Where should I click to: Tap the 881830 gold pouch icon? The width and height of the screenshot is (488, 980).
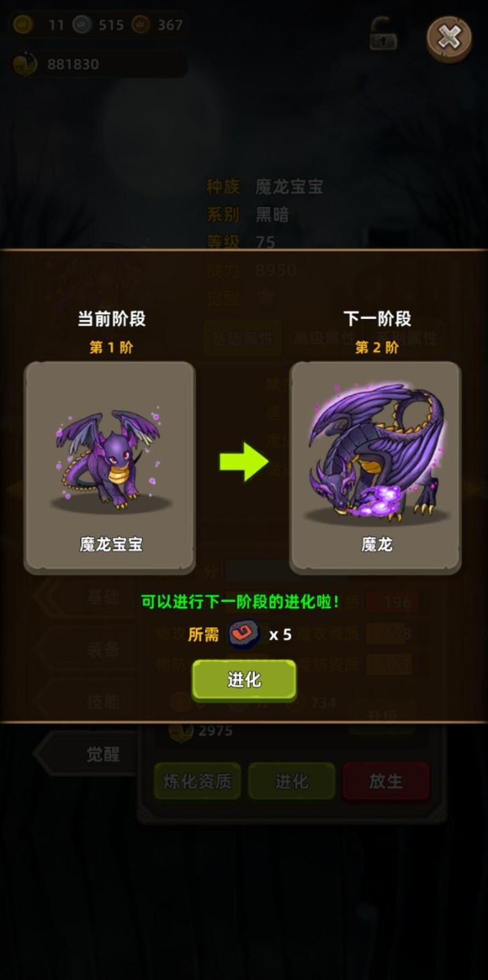pos(25,64)
